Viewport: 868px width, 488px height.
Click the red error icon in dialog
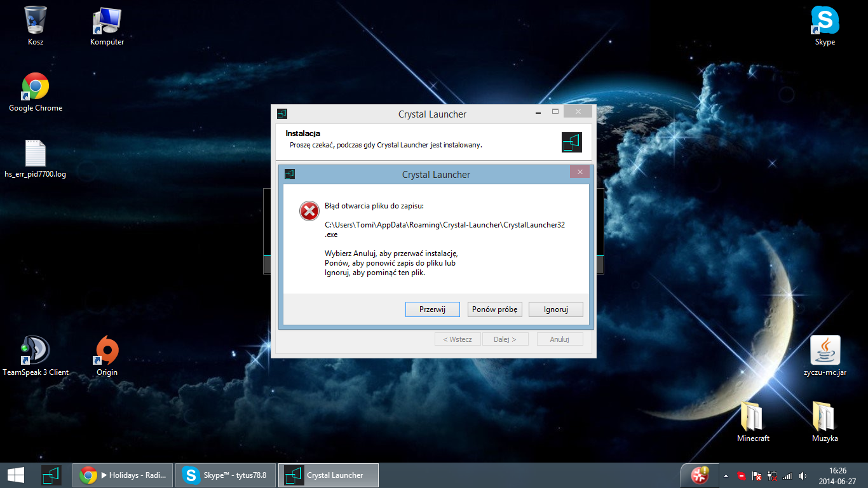coord(309,211)
